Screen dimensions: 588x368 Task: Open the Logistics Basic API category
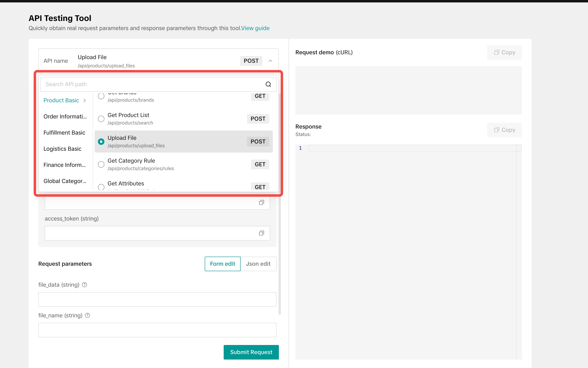pyautogui.click(x=62, y=149)
